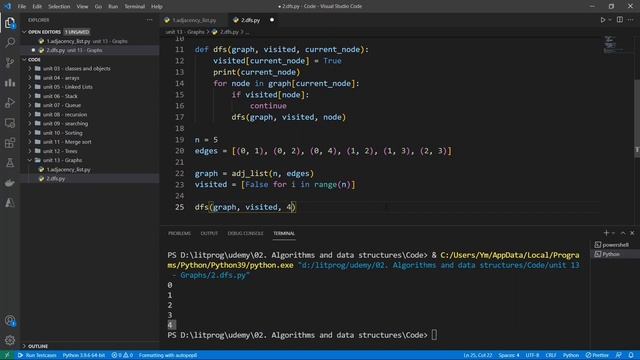The height and width of the screenshot is (360, 640).
Task: Switch to the PROBLEMS panel tab
Action: [179, 233]
